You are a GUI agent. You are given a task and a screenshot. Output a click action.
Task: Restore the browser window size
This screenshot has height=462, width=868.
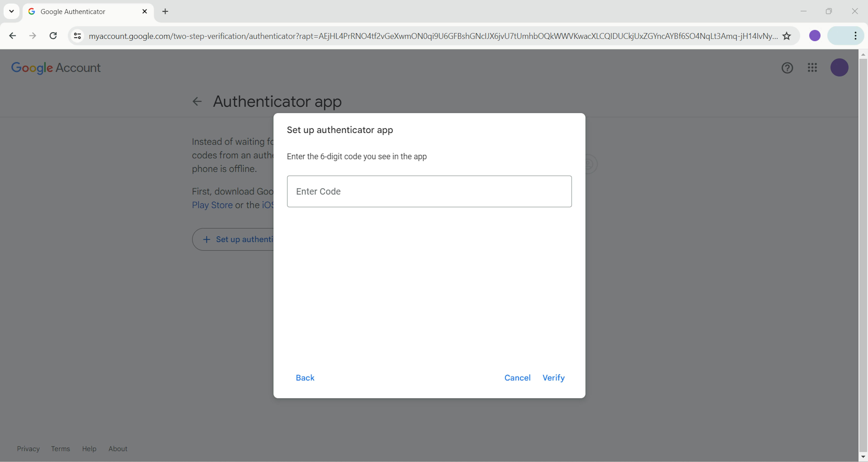click(829, 11)
